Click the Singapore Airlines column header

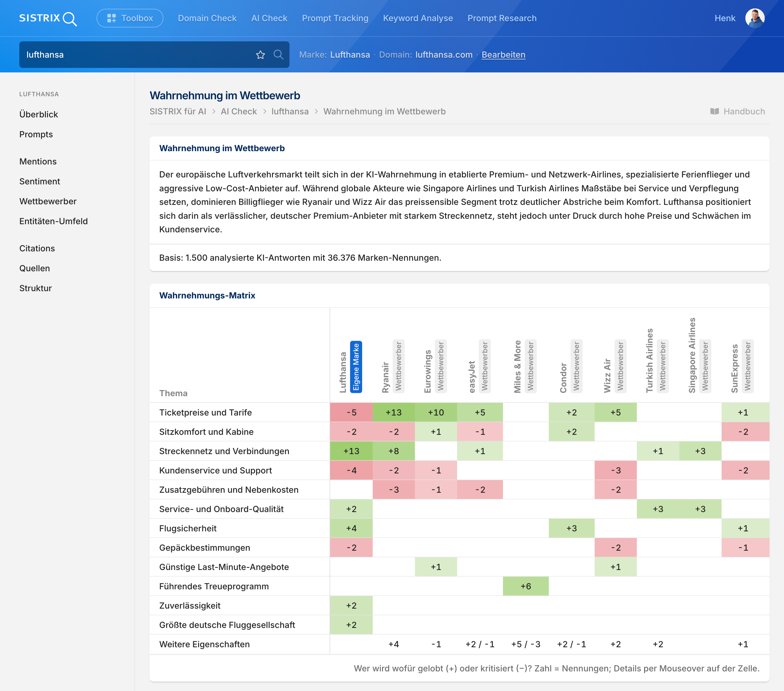point(692,355)
